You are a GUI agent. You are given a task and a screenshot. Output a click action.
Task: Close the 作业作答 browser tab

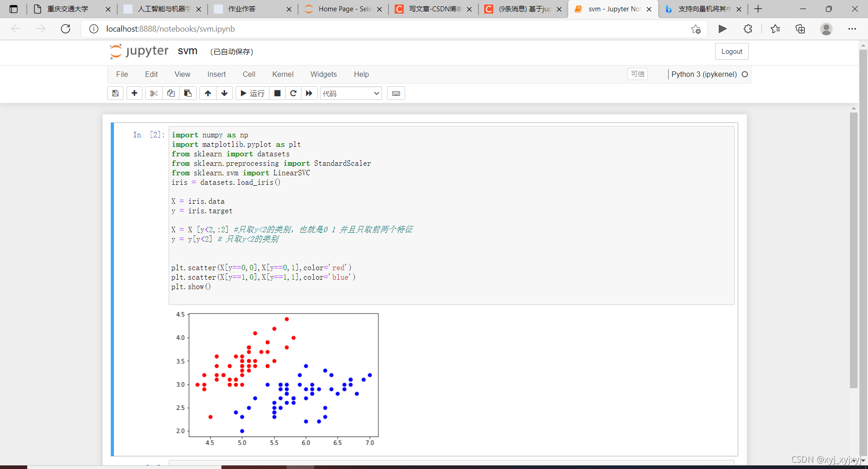tap(289, 9)
